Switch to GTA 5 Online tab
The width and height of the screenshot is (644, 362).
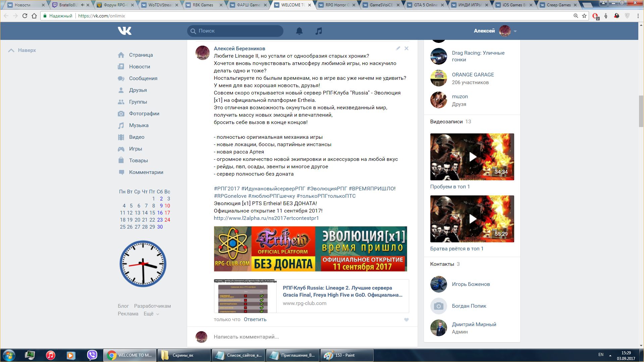click(426, 5)
